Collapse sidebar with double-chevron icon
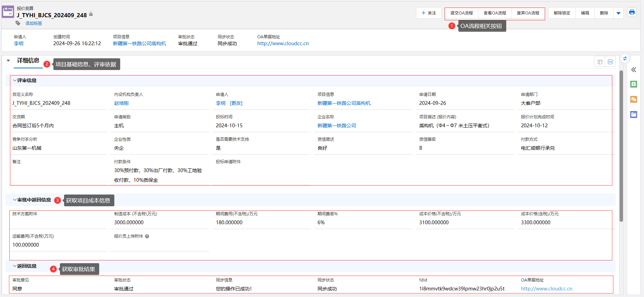 point(633,70)
